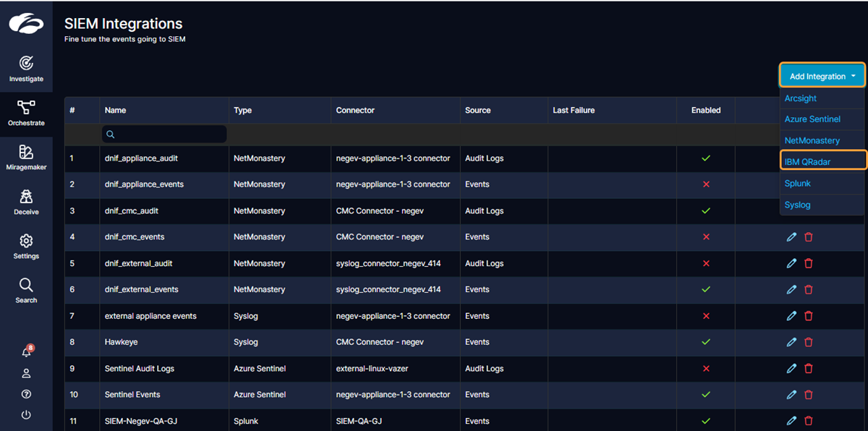Toggle enabled status for dnif_external_audit
Viewport: 868px width, 431px height.
click(x=706, y=263)
